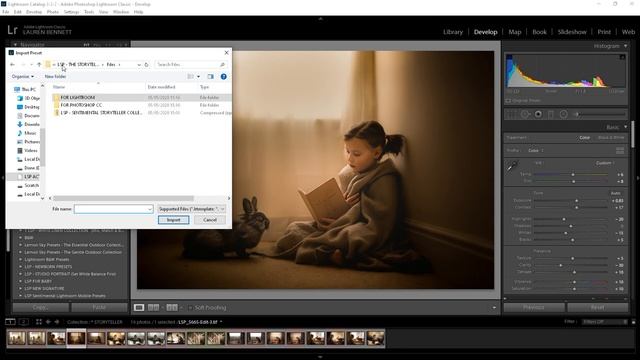Click the Copy... button
This screenshot has width=640, height=360.
coord(40,307)
